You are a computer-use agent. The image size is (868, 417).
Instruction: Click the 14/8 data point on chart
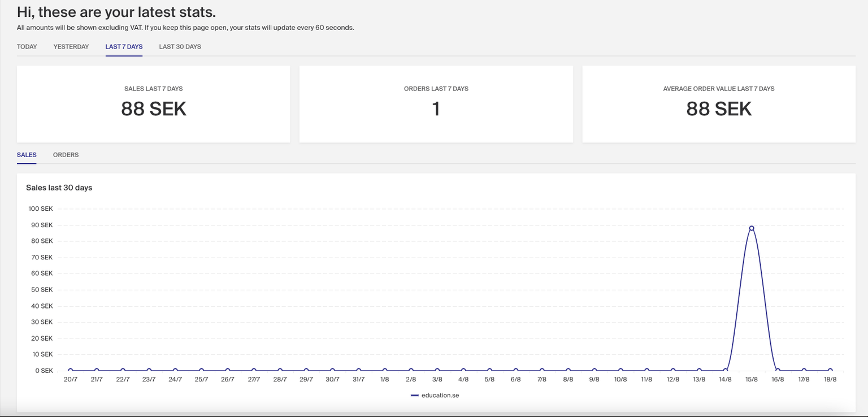(726, 371)
